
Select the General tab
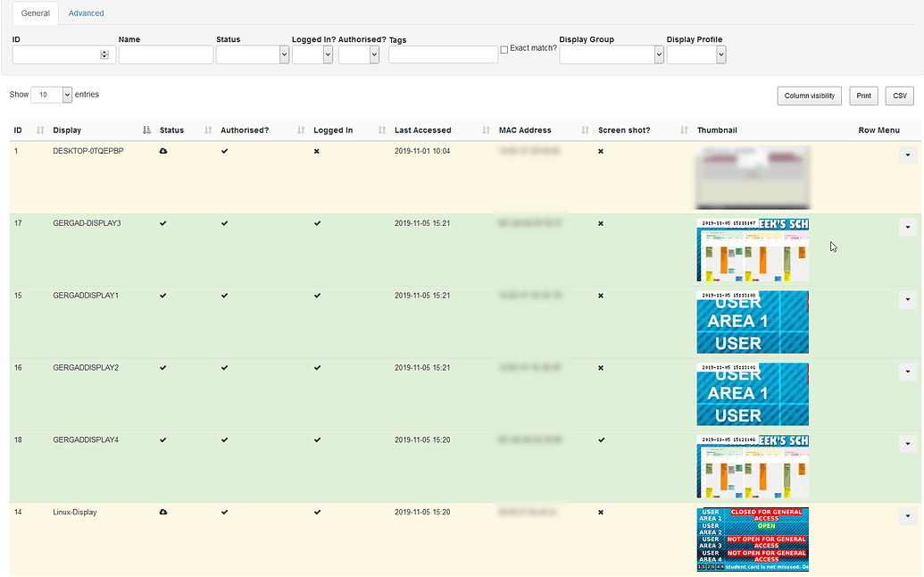coord(36,13)
